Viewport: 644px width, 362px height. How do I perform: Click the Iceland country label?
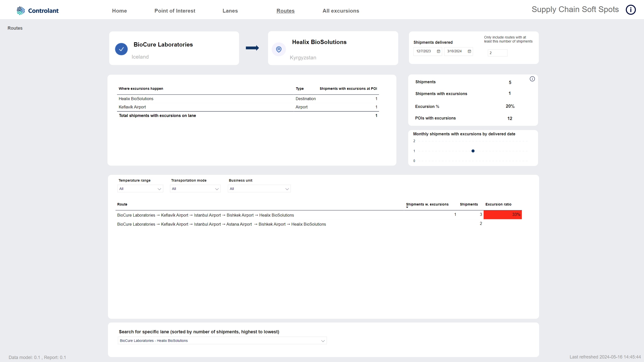(140, 57)
